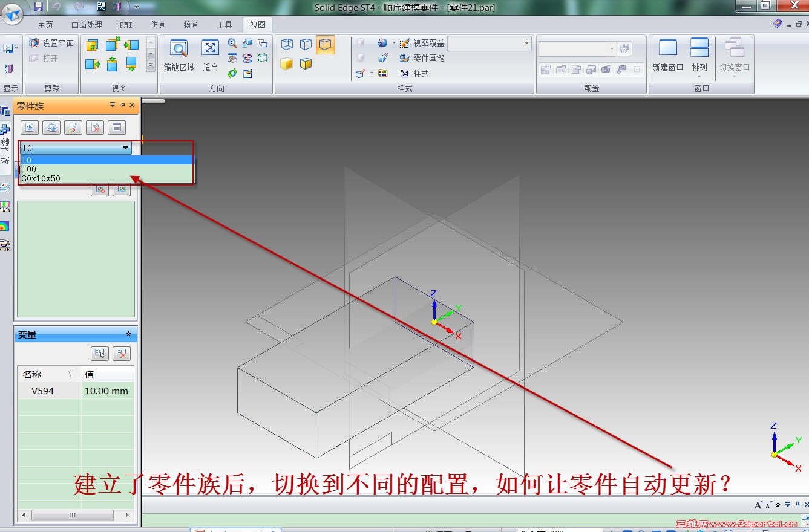Click the Zoom Area (缩放区域) tool

tap(179, 55)
